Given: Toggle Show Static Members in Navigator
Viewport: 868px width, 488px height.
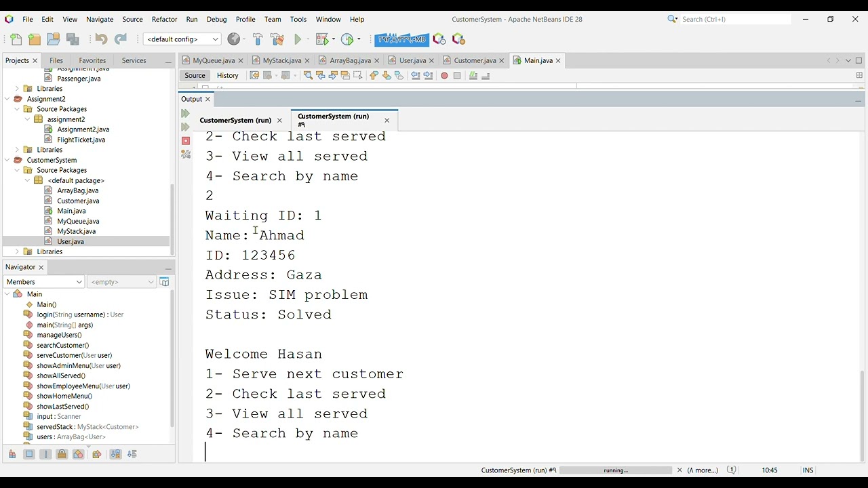Looking at the screenshot, I should (45, 454).
